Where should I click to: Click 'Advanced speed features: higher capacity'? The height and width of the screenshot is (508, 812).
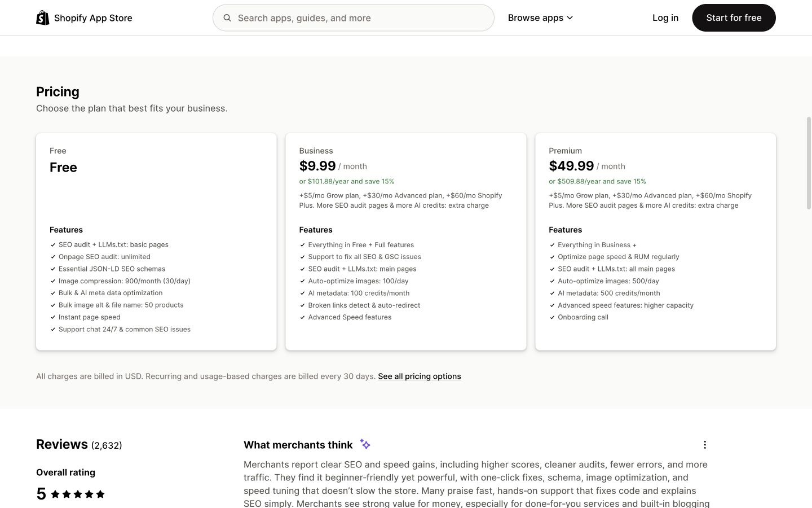pyautogui.click(x=626, y=305)
